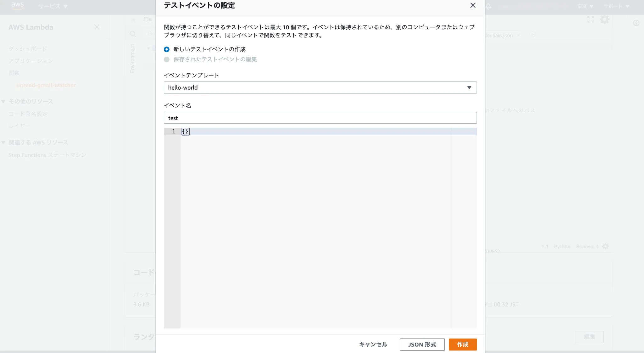Open ダッシュボード in Lambda sidebar
644x353 pixels.
pos(28,49)
